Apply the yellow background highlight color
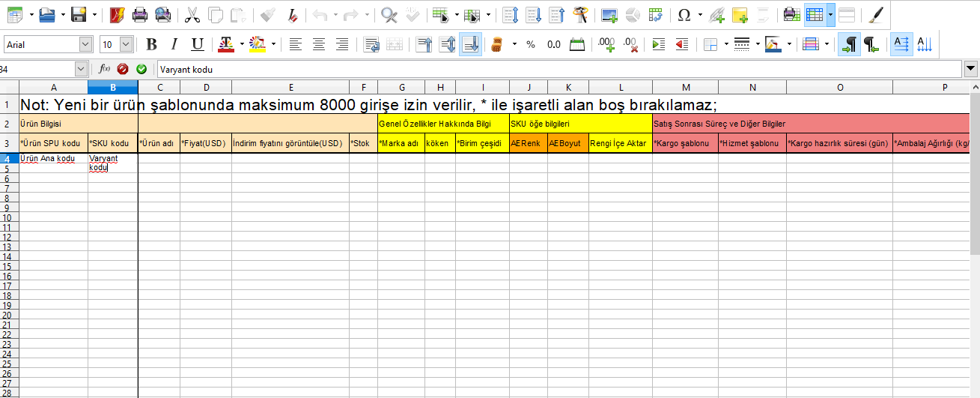This screenshot has width=980, height=398. point(258,44)
